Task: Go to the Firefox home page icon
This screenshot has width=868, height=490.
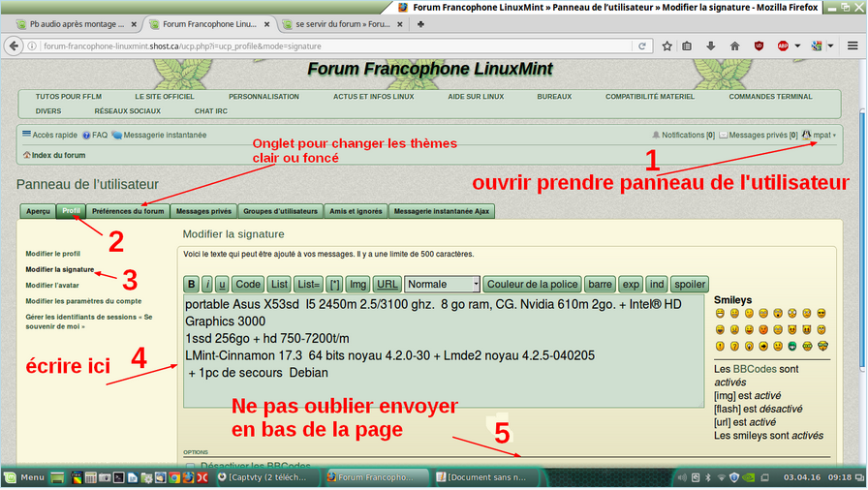Action: (x=734, y=46)
